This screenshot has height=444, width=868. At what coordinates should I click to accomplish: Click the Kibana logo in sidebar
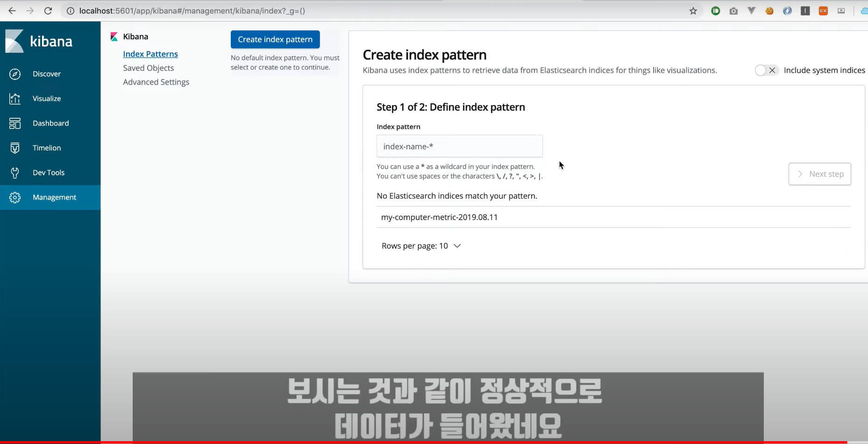[x=39, y=41]
